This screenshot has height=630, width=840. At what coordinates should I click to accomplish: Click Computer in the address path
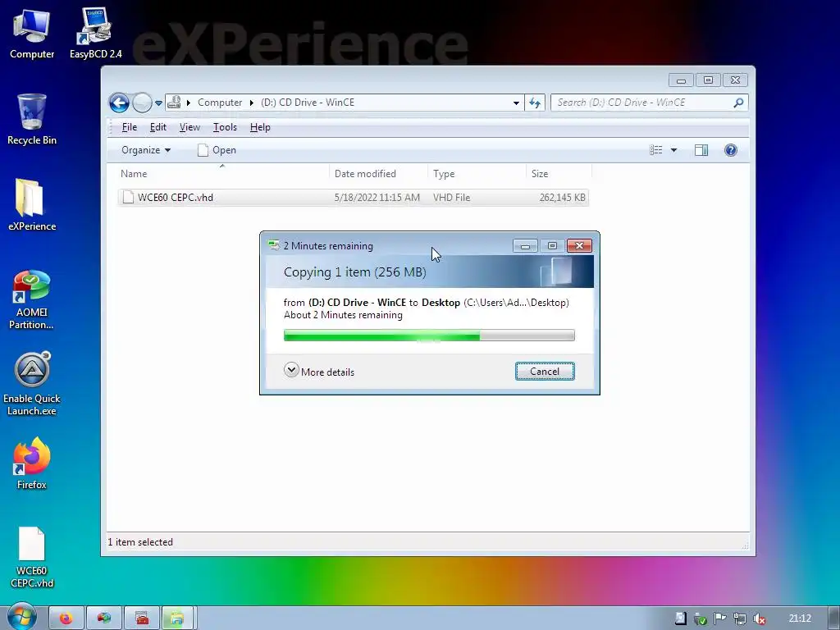pos(220,103)
